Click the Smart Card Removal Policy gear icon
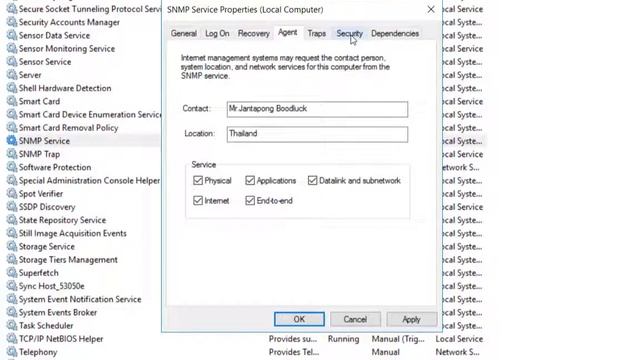 12,127
